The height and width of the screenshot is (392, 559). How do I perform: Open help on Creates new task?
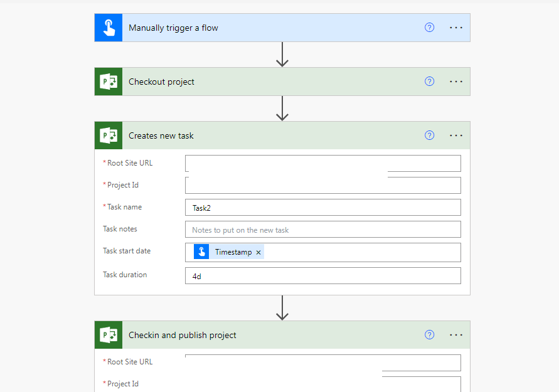(x=429, y=135)
